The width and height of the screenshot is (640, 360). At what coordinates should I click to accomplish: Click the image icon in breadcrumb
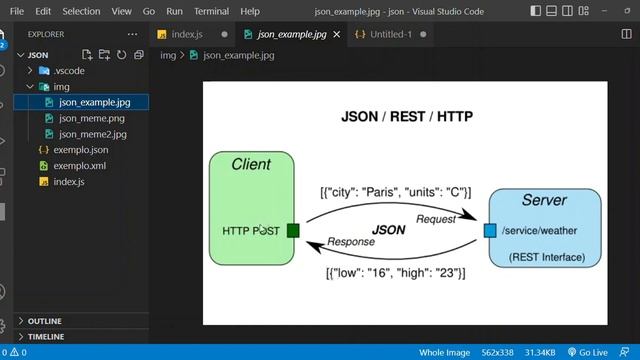[194, 55]
